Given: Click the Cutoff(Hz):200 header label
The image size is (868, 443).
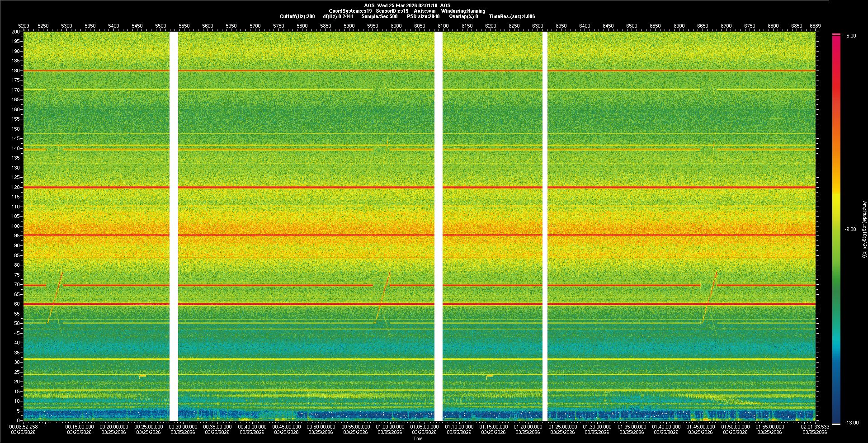Looking at the screenshot, I should 297,16.
